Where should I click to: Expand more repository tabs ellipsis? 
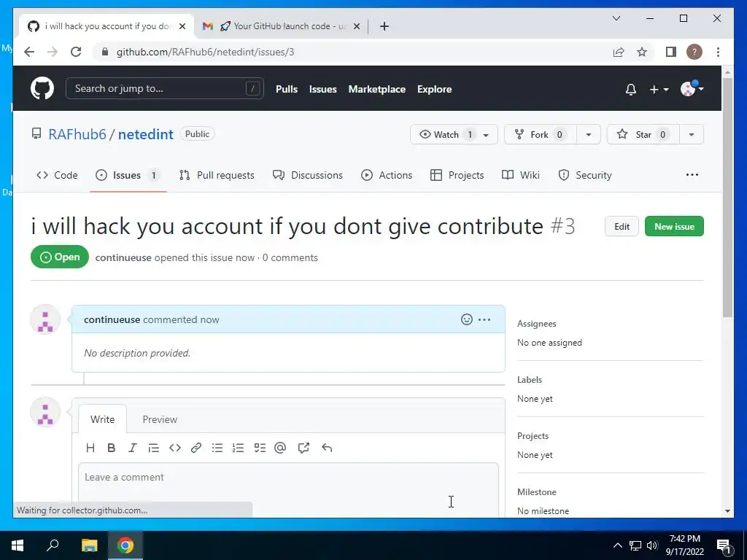tap(692, 175)
